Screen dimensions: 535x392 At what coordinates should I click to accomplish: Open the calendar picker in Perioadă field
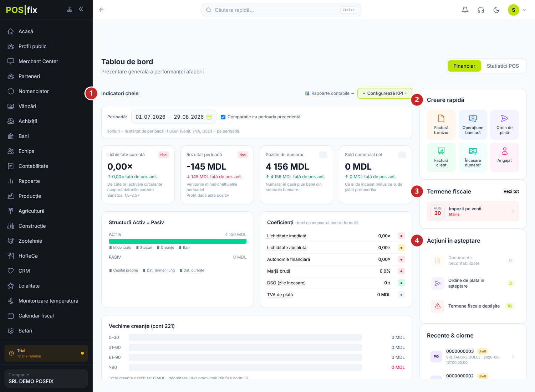tap(209, 117)
